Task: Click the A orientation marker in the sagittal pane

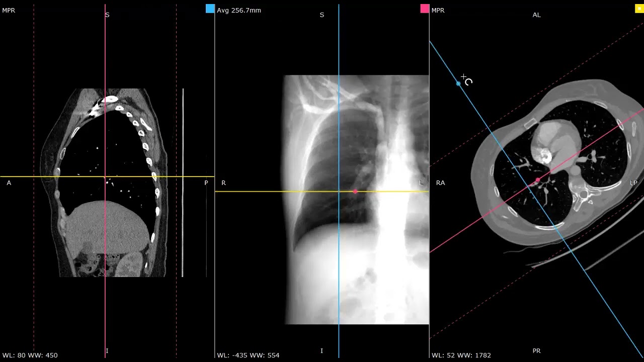Action: pyautogui.click(x=9, y=183)
